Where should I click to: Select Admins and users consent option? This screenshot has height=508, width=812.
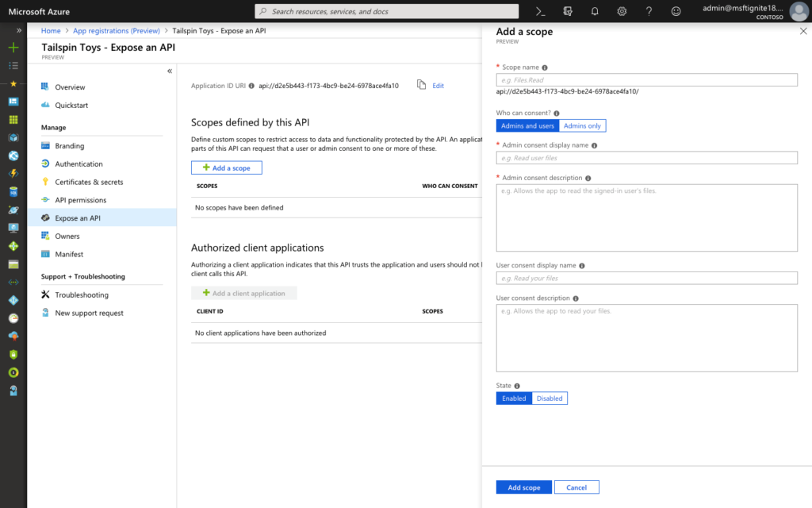[527, 126]
